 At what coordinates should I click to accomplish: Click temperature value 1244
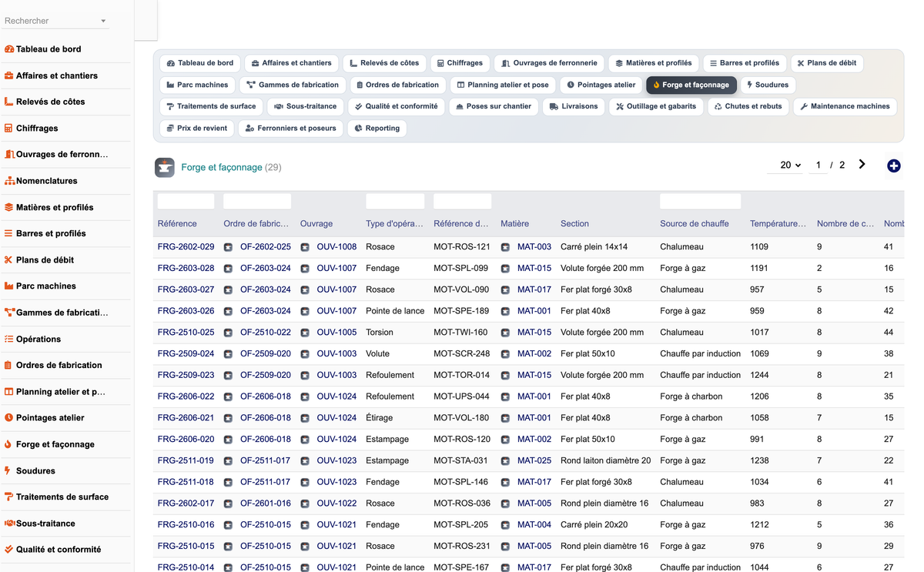(758, 375)
